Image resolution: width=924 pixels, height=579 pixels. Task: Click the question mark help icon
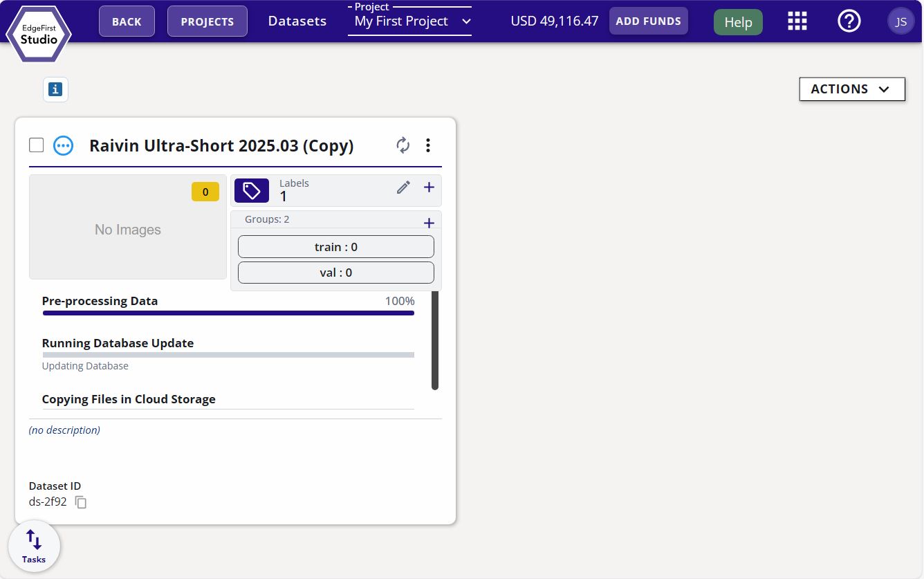pos(849,21)
